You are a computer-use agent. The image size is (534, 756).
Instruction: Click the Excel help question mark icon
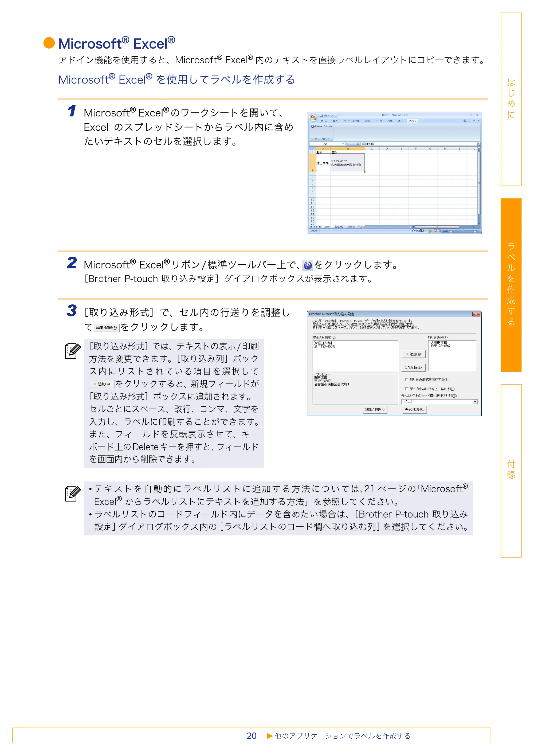(465, 121)
